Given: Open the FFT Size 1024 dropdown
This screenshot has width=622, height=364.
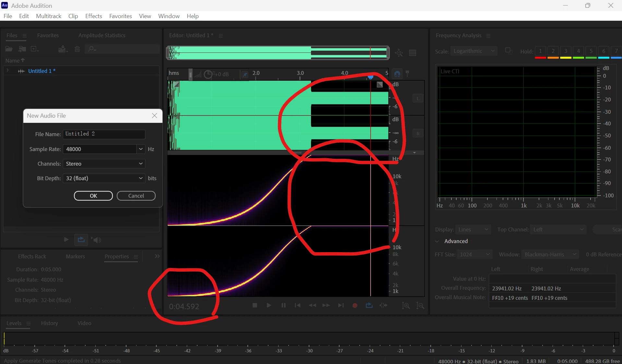Looking at the screenshot, I should tap(474, 254).
